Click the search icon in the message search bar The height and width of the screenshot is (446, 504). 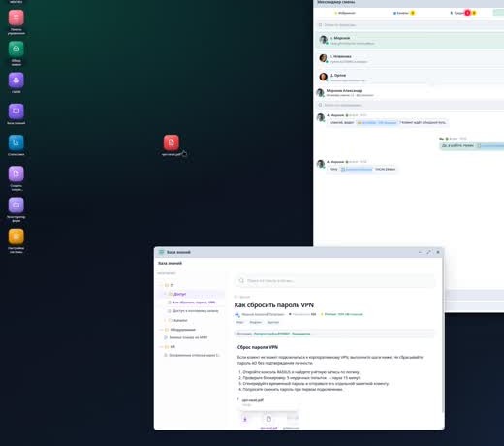coord(320,105)
